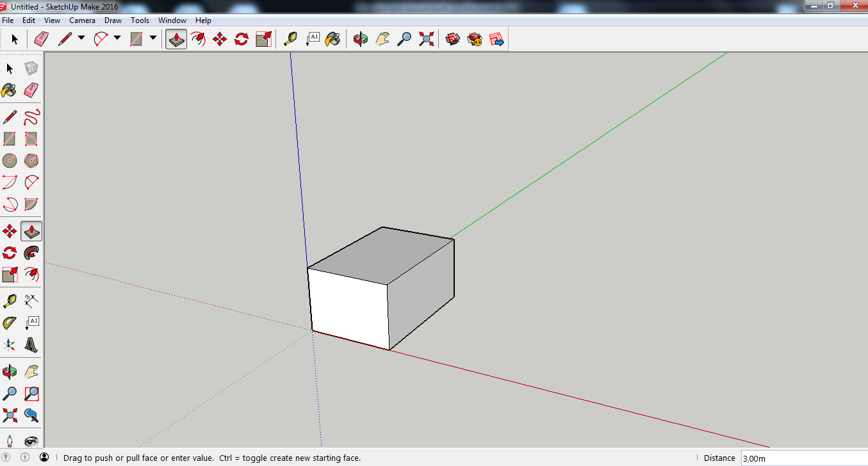Select the Text label tool in top toolbar

[312, 39]
